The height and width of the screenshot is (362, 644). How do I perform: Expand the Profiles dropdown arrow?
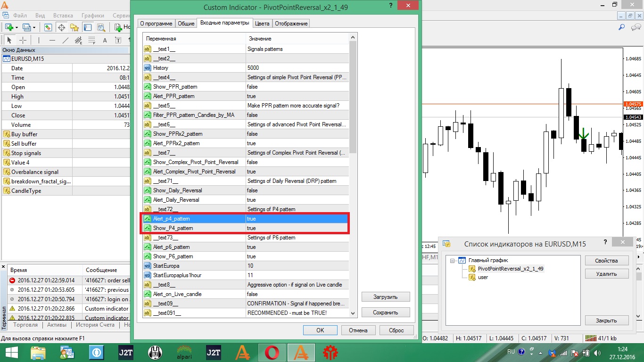(34, 27)
